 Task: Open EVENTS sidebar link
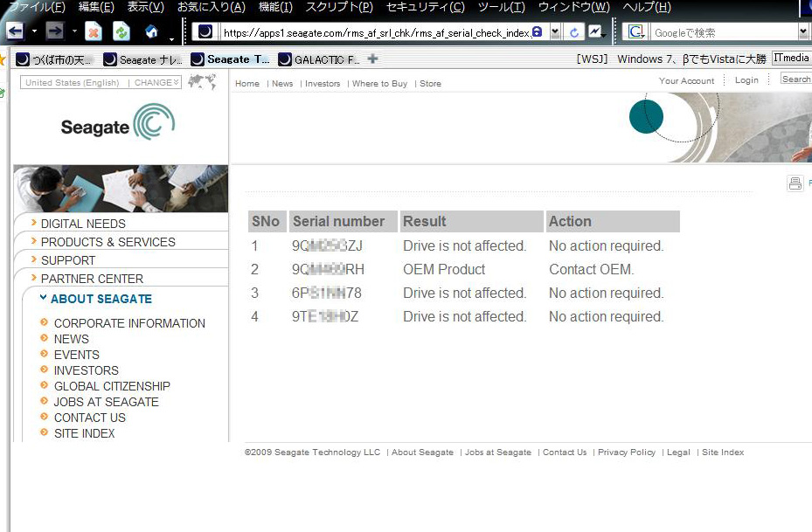77,355
